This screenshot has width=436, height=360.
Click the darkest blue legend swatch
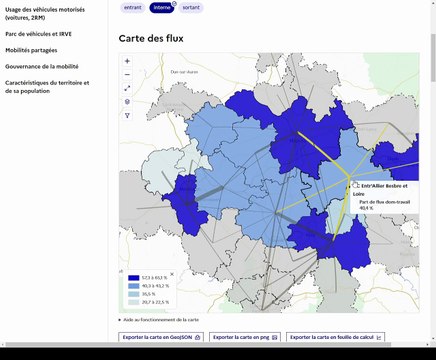pyautogui.click(x=133, y=278)
